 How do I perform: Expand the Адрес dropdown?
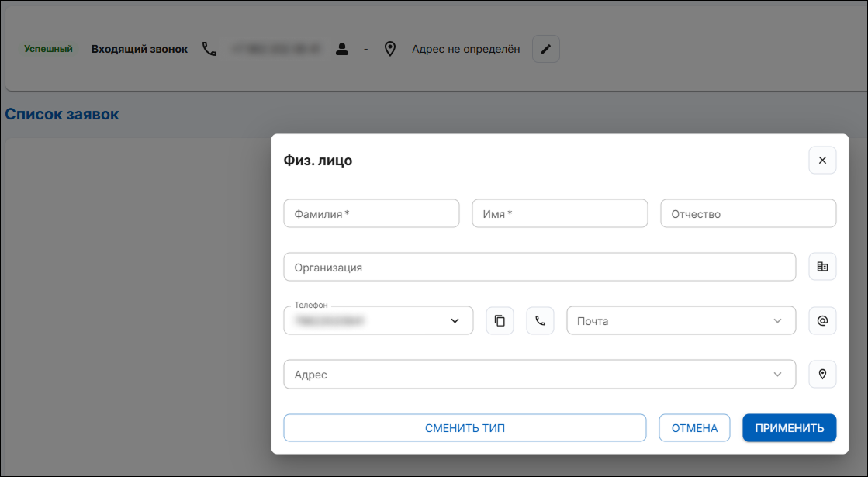[777, 375]
